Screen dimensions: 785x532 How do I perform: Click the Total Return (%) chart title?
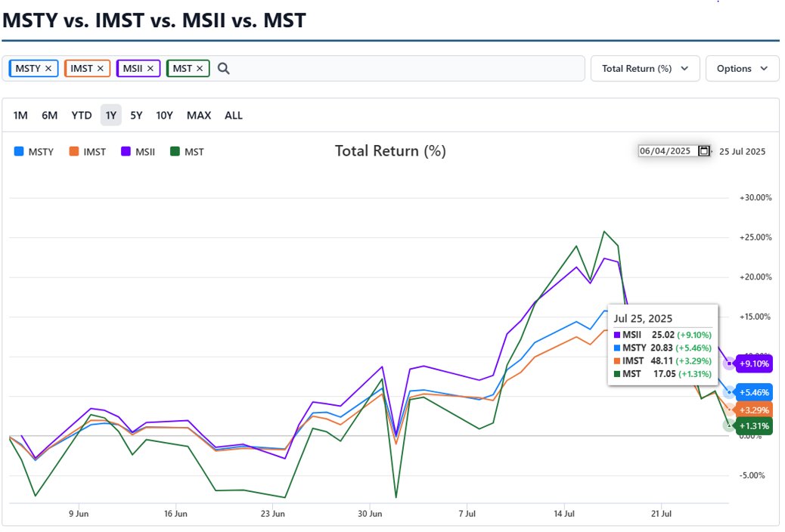390,150
